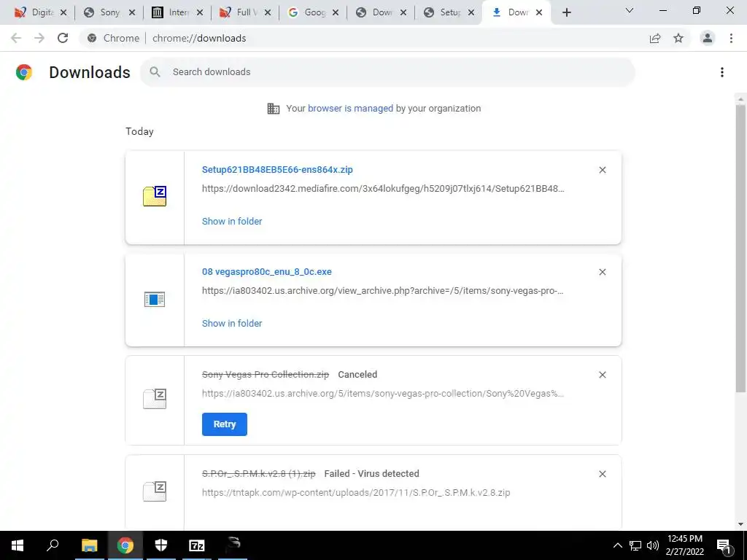The height and width of the screenshot is (560, 747).
Task: Click the 'Canceled' status label
Action: [357, 375]
